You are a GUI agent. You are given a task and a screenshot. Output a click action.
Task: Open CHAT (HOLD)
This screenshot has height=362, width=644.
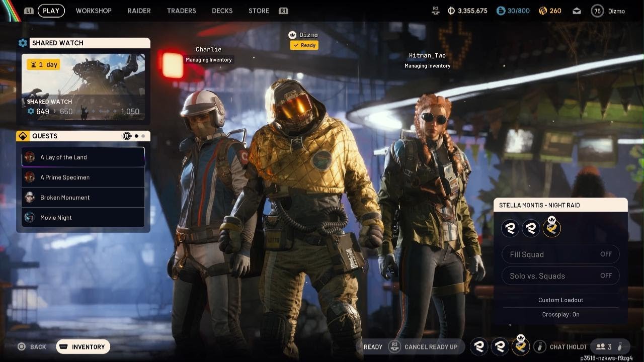pyautogui.click(x=568, y=347)
